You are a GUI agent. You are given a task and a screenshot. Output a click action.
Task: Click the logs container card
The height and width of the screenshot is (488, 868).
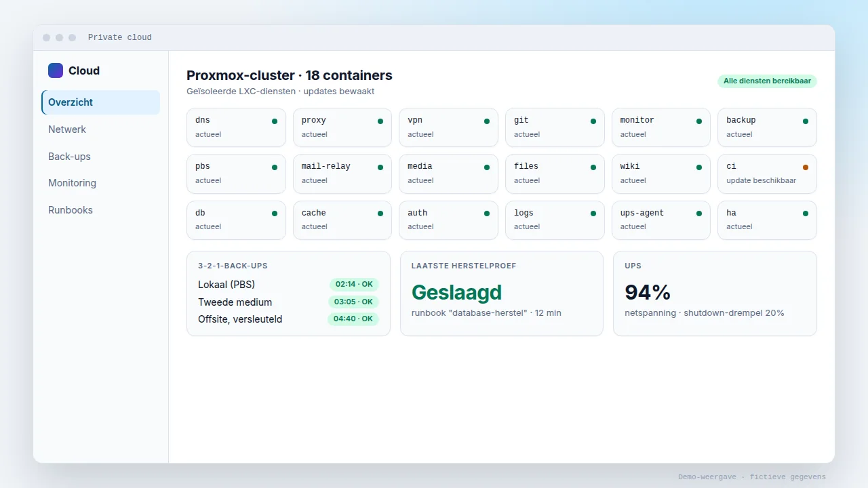point(555,220)
